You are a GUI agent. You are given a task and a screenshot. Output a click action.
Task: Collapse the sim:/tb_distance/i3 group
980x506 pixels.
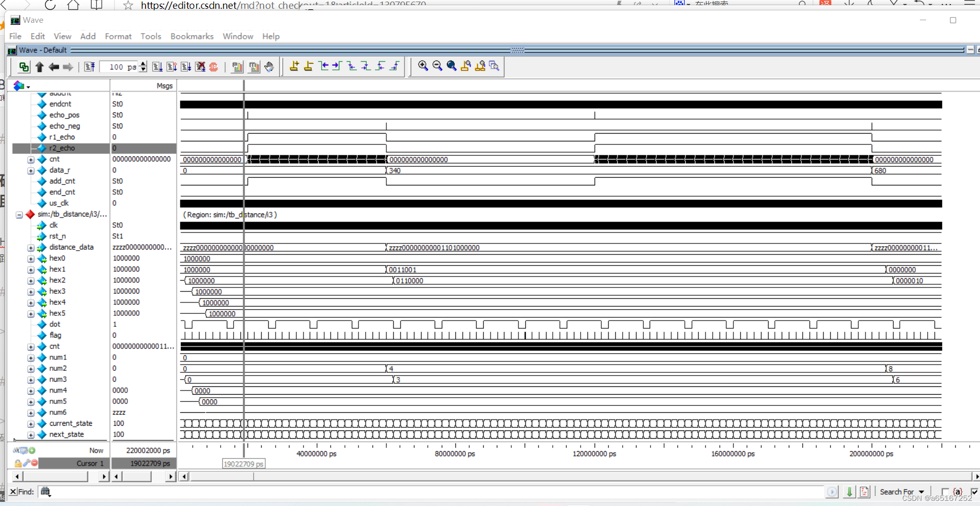click(x=19, y=214)
